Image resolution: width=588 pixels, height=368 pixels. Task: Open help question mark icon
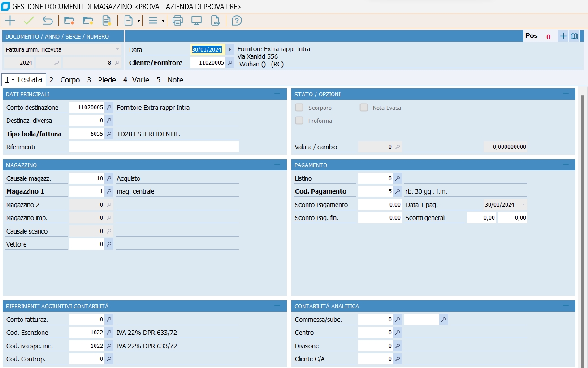237,21
